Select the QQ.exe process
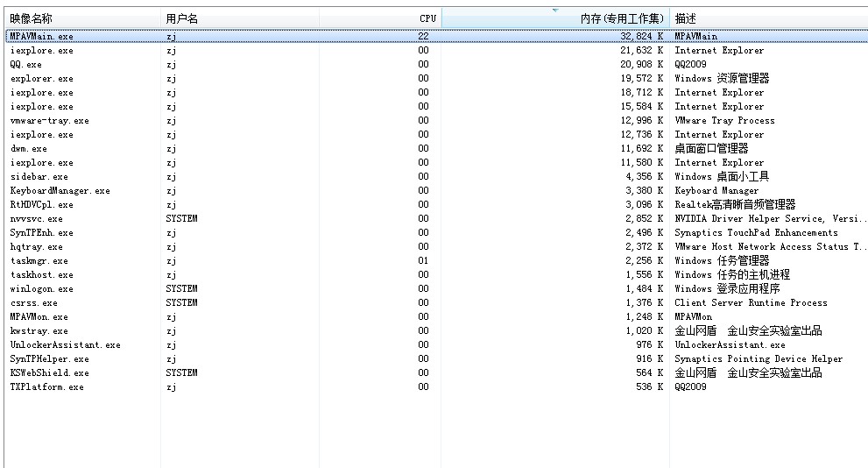Screen dimensions: 868x468 [x=26, y=65]
